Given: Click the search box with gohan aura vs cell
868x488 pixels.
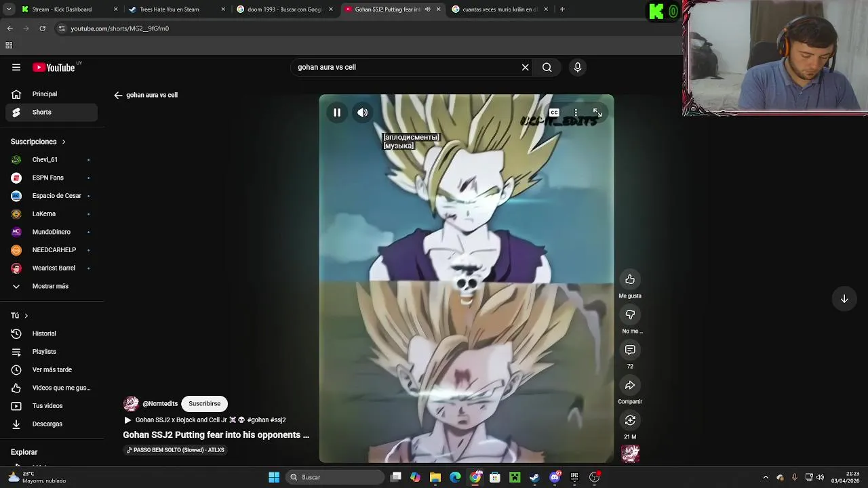Looking at the screenshot, I should (x=406, y=67).
